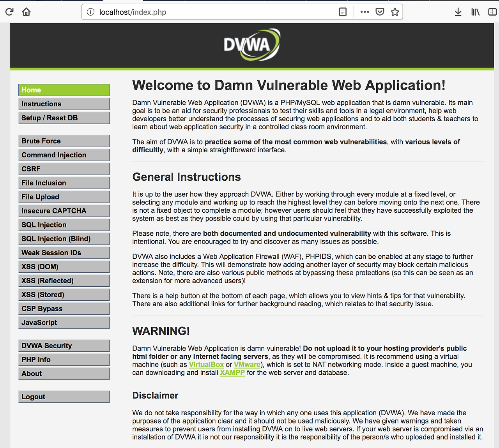Open DVWA Security settings
The height and width of the screenshot is (448, 499).
[x=64, y=346]
